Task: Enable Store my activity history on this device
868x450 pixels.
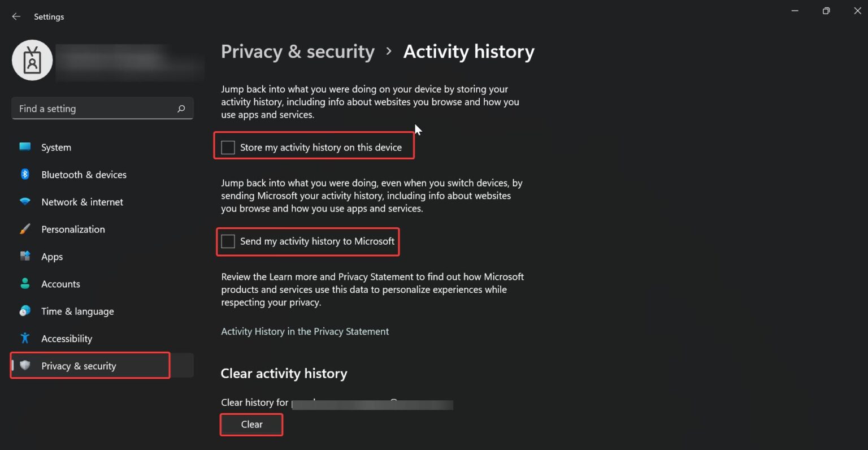Action: click(x=228, y=146)
